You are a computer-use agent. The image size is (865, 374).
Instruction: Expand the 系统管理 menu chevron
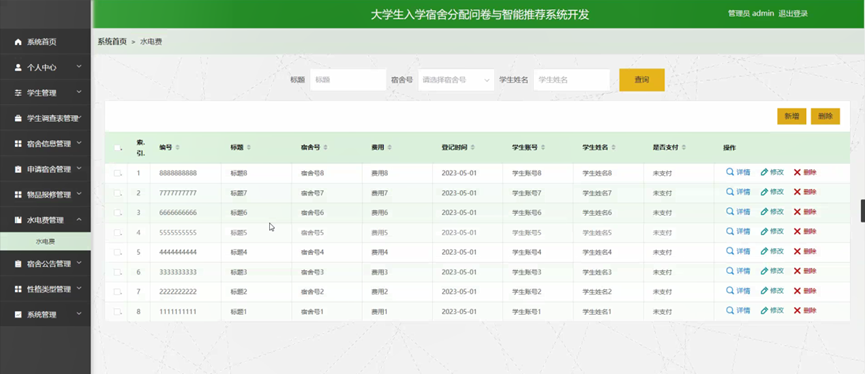pyautogui.click(x=79, y=314)
